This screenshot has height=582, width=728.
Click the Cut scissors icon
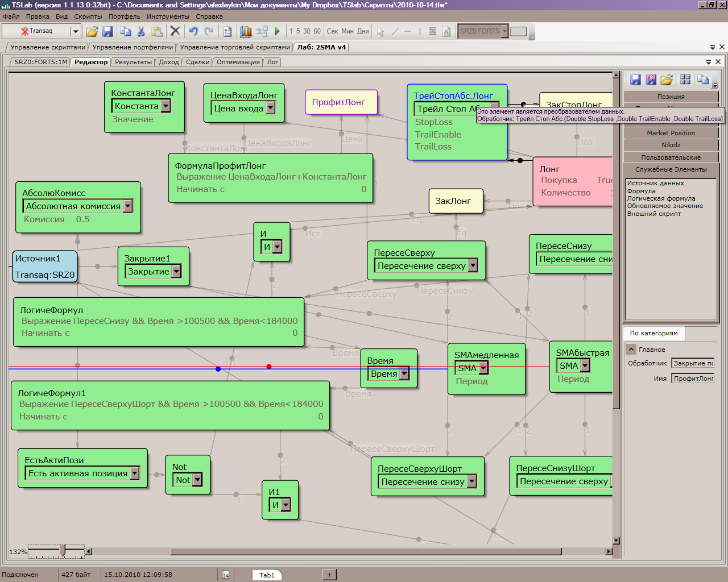click(x=141, y=31)
